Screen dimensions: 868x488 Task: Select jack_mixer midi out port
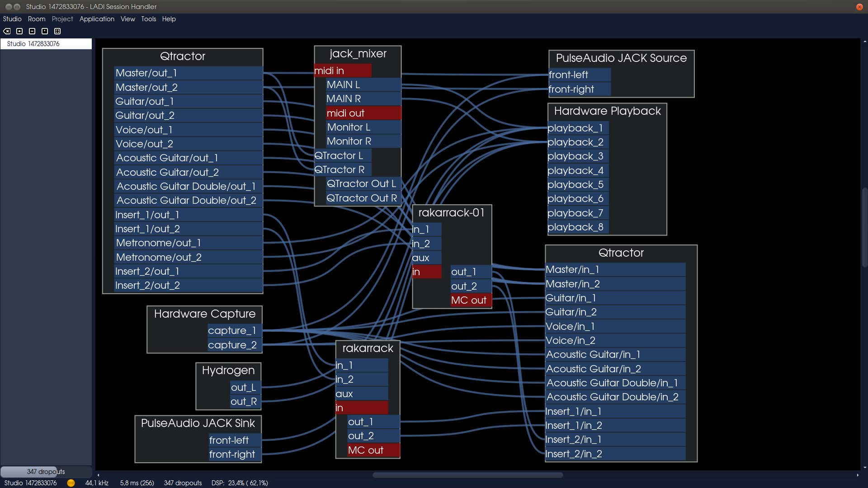coord(363,113)
